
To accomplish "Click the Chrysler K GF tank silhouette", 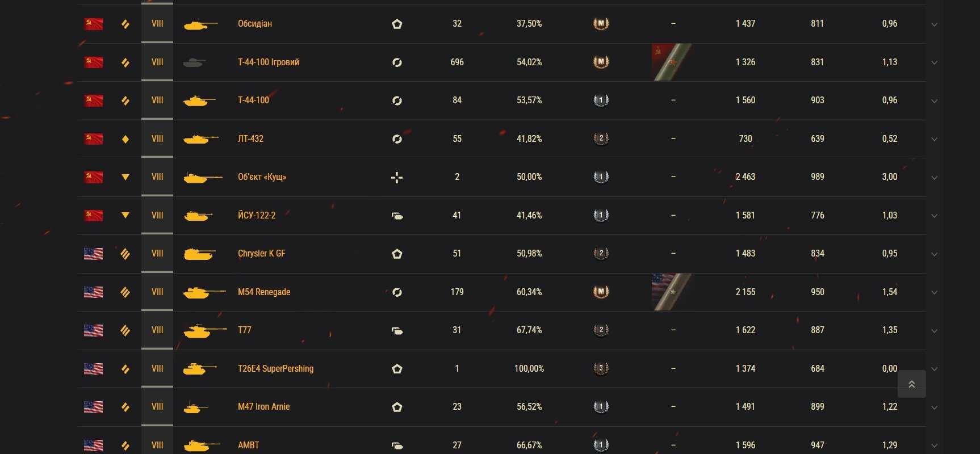I will [x=200, y=254].
